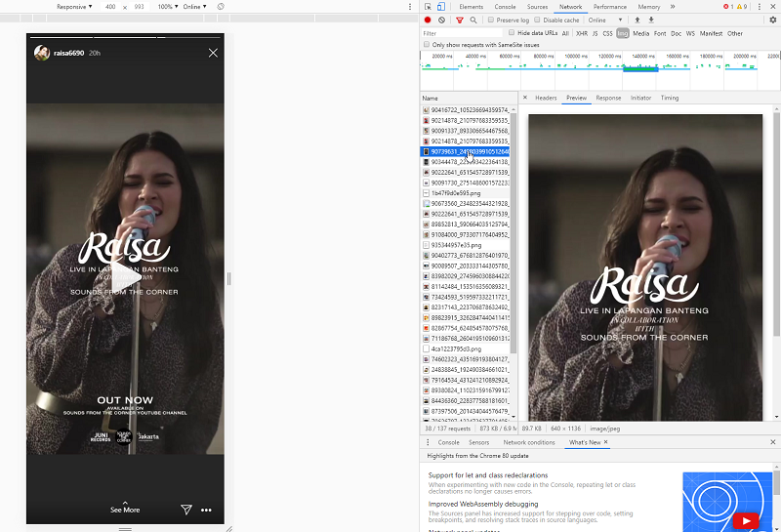Open the Timing tab of the request
This screenshot has width=781, height=532.
[670, 98]
